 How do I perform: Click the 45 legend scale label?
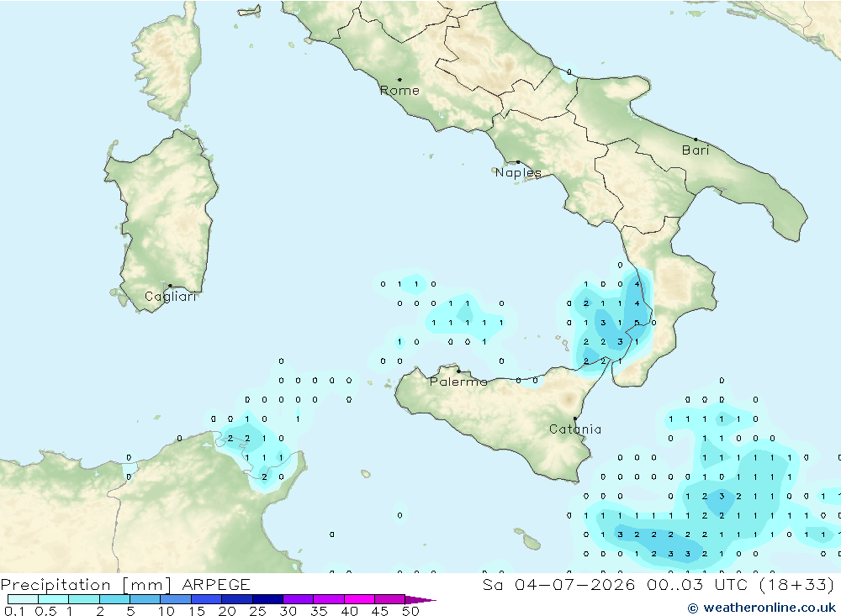(x=380, y=611)
